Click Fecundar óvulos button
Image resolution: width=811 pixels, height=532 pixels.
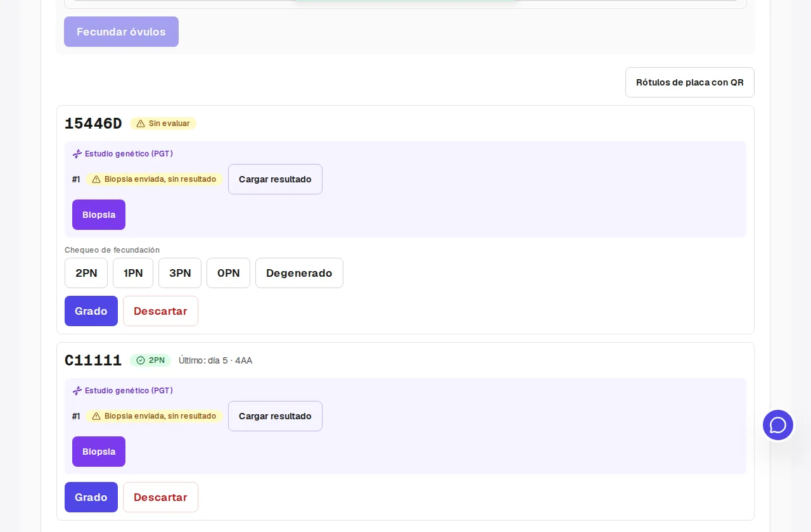click(x=121, y=32)
